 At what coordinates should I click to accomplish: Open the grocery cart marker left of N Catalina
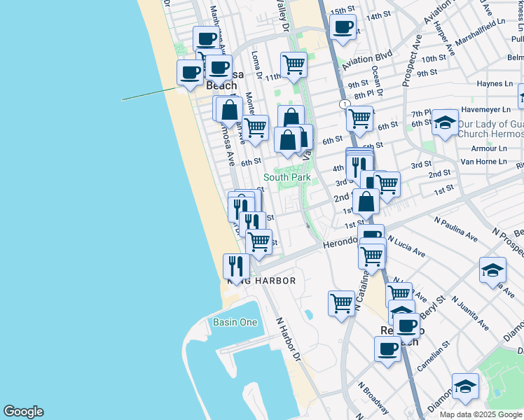point(342,304)
